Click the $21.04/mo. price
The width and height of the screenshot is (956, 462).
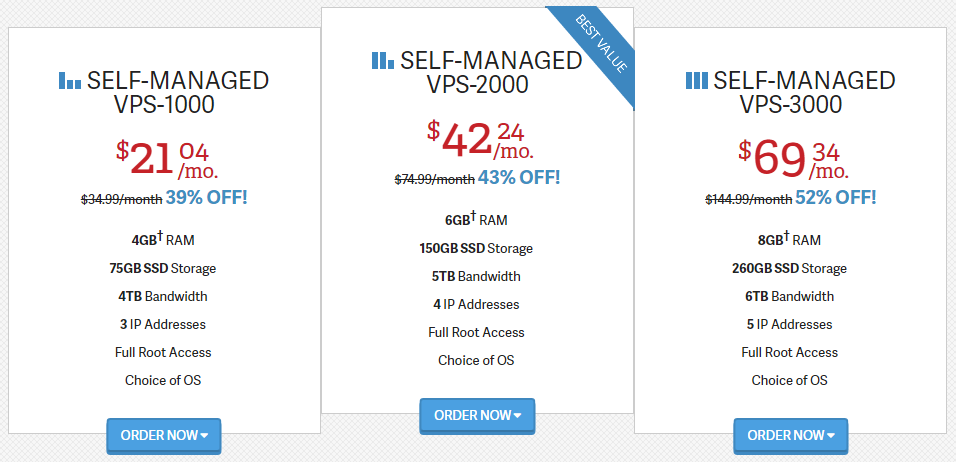click(166, 160)
